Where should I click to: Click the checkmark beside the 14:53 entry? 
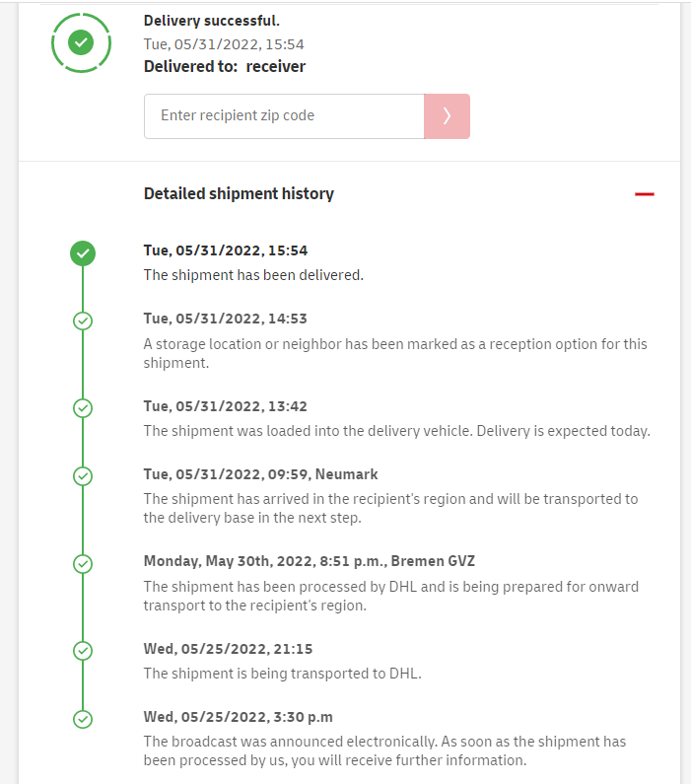(83, 321)
